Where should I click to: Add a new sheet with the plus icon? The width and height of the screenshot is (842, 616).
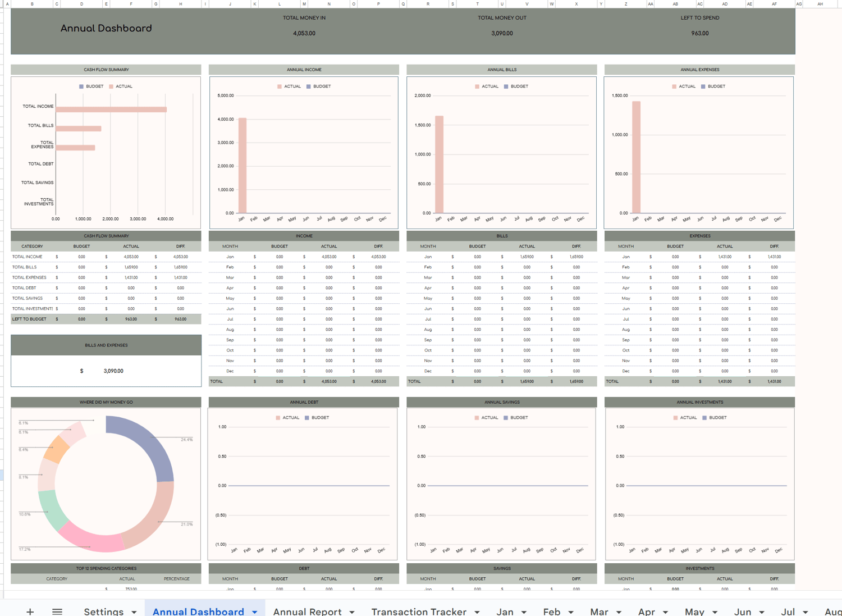click(x=30, y=611)
